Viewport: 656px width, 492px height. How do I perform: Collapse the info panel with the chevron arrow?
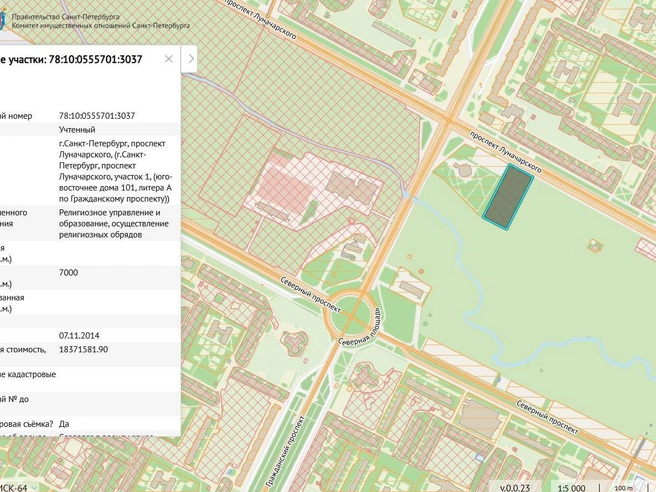point(191,59)
